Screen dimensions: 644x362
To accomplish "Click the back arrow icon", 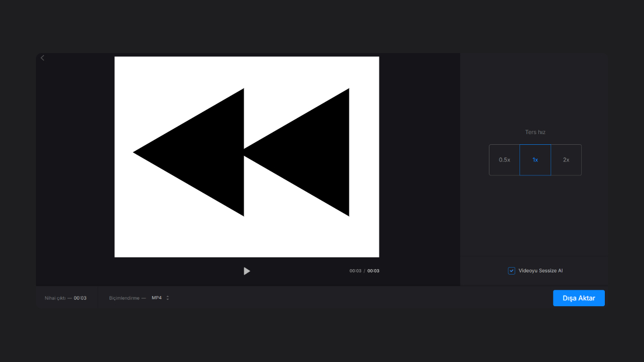I will coord(43,58).
